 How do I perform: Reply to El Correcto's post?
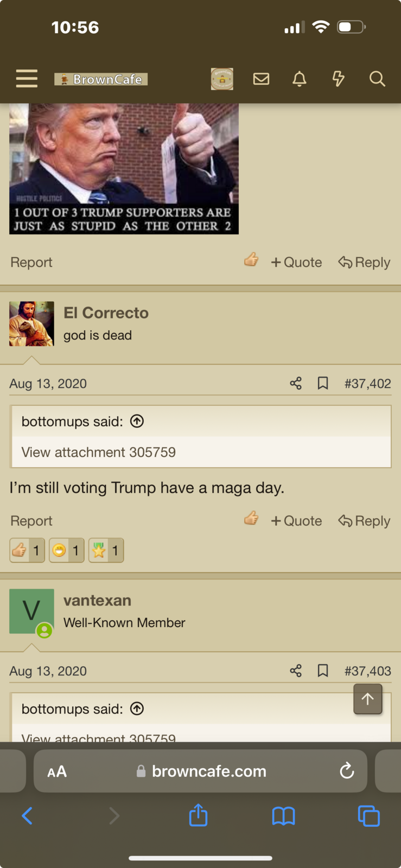pyautogui.click(x=364, y=521)
